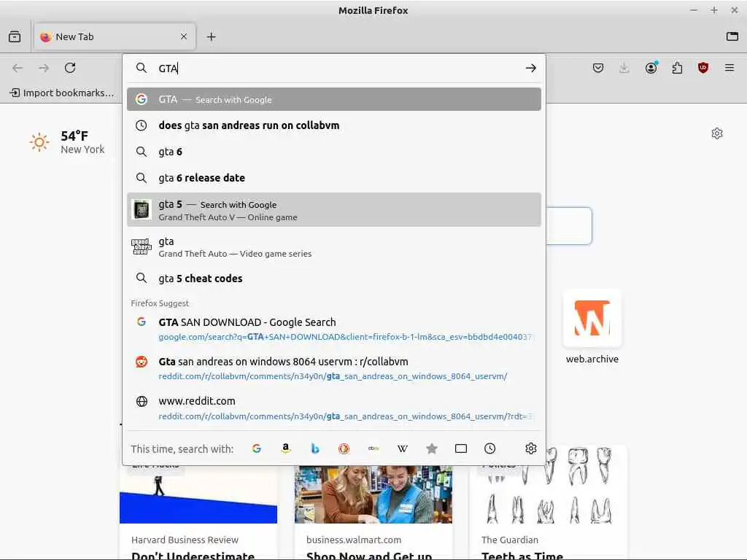747x560 pixels.
Task: Open new tab page personalize gear
Action: [x=717, y=133]
